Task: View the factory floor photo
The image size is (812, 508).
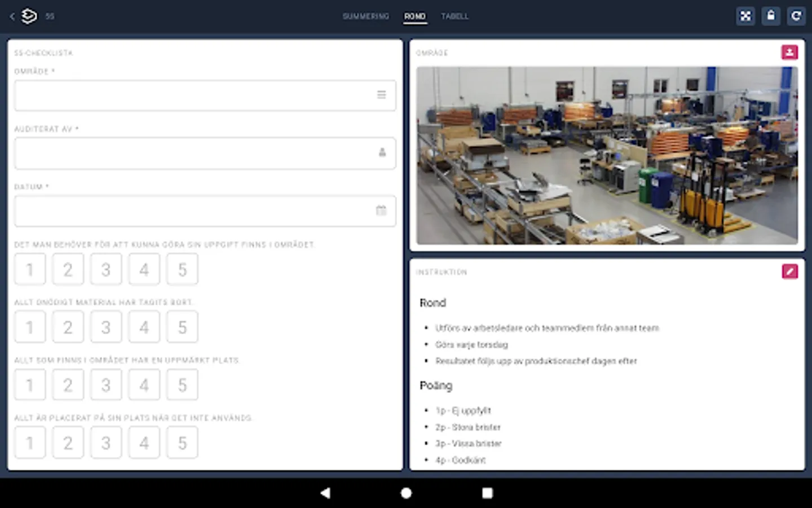Action: tap(607, 155)
